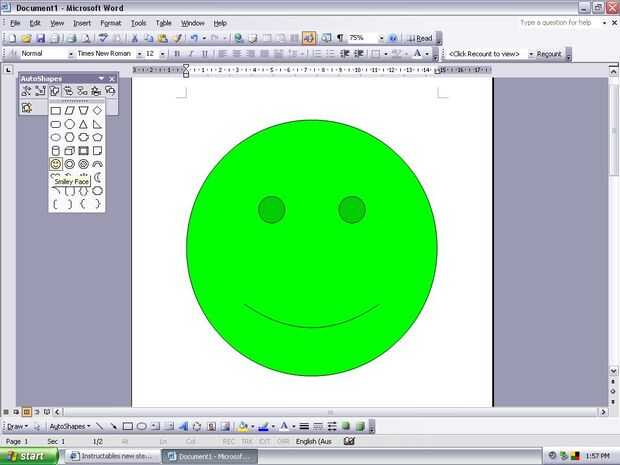Screen dimensions: 620x465
Task: Open the 75% zoom dropdown
Action: coord(381,38)
